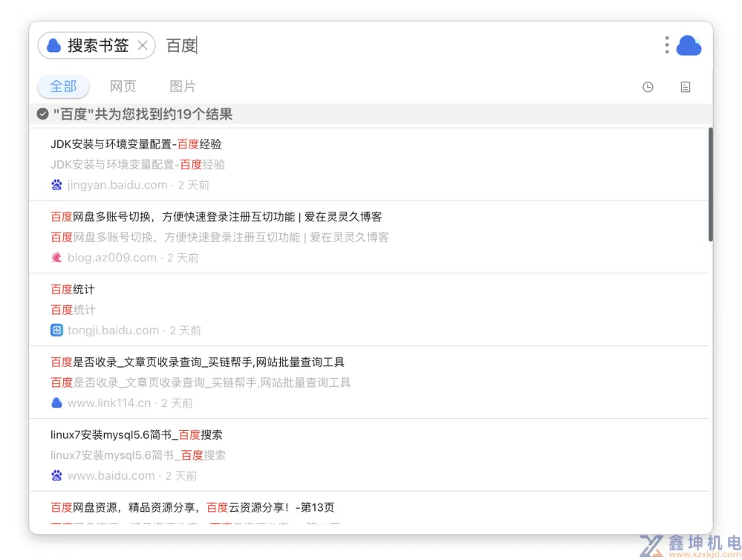The height and width of the screenshot is (560, 742).
Task: Click the blue favicon for tongji.baidu.com
Action: pos(56,330)
